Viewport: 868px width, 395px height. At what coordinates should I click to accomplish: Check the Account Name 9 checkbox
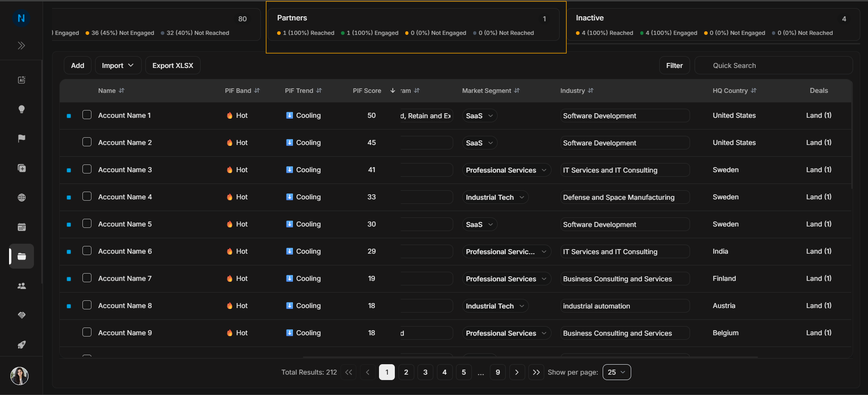coord(87,332)
